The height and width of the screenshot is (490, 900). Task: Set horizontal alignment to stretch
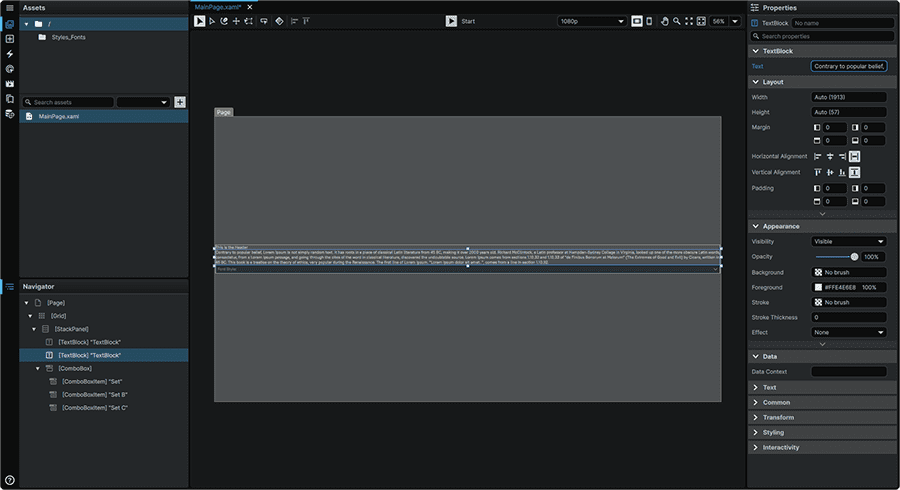854,157
